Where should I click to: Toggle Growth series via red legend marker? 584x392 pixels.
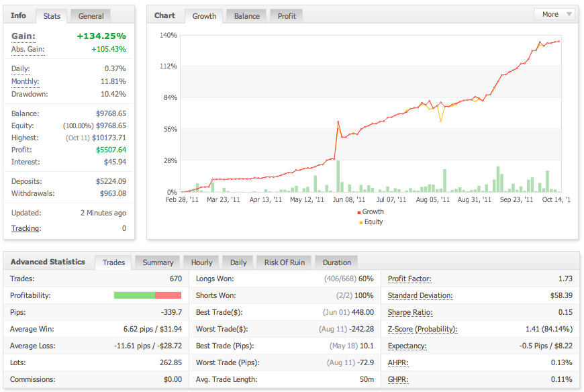[x=359, y=212]
